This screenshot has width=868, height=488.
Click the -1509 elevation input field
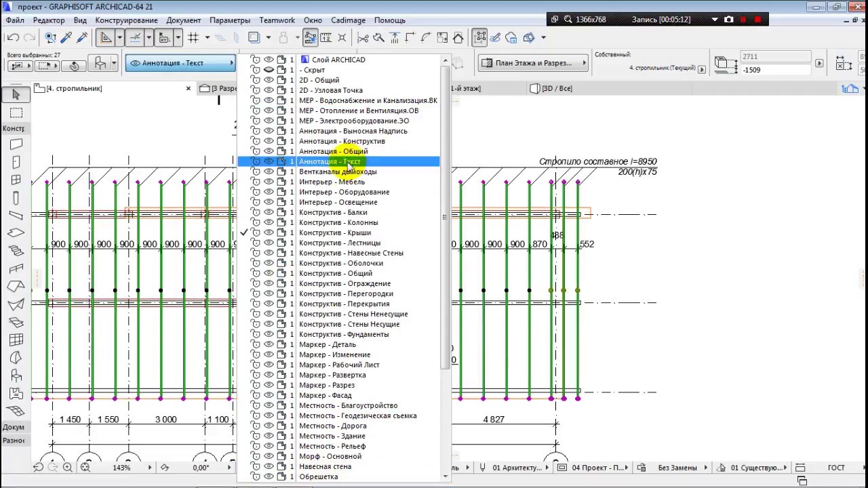(x=776, y=70)
